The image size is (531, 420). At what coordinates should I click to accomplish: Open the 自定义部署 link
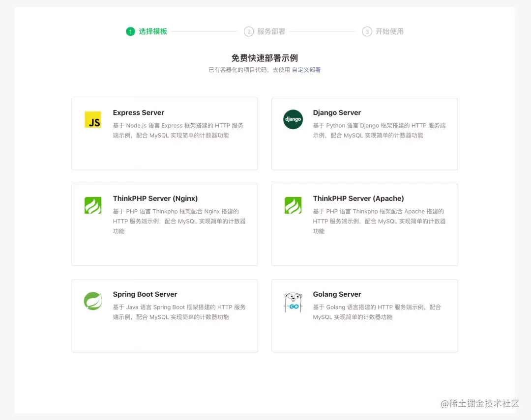pyautogui.click(x=307, y=70)
